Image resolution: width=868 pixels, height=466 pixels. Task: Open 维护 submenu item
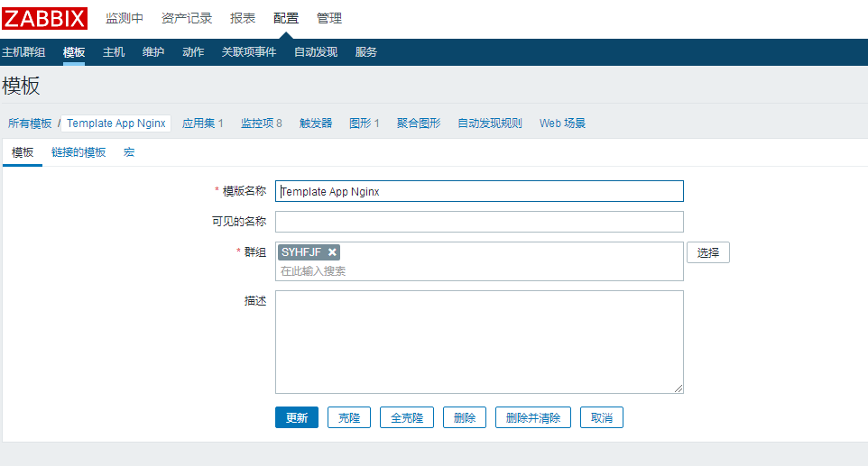(153, 52)
